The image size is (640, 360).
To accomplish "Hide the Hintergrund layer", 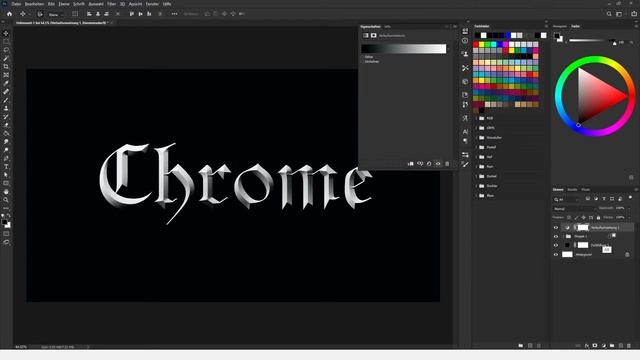I will [x=556, y=254].
